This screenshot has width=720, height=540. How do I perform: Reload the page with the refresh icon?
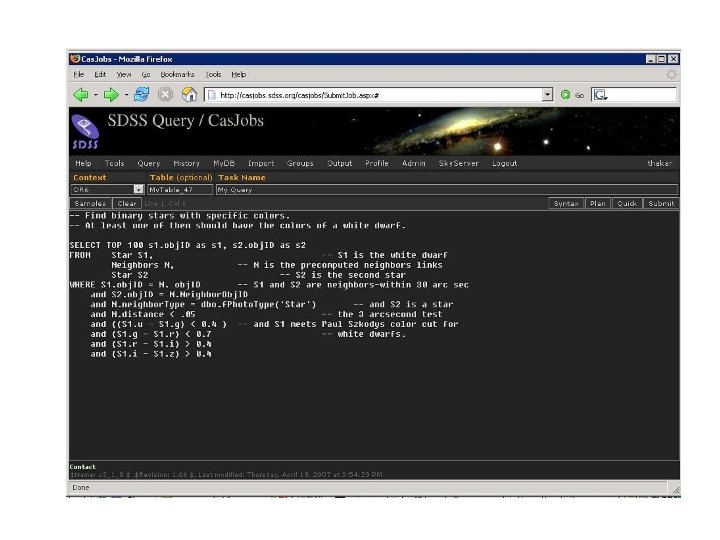(x=141, y=95)
